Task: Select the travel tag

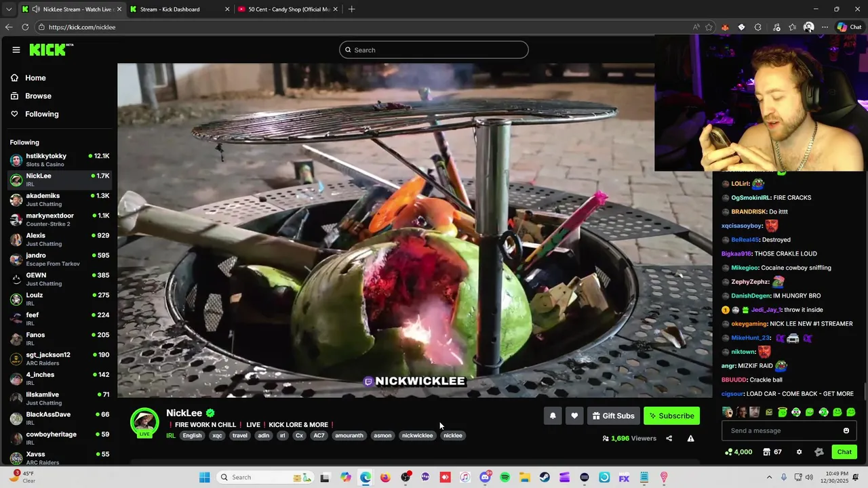Action: pyautogui.click(x=240, y=436)
